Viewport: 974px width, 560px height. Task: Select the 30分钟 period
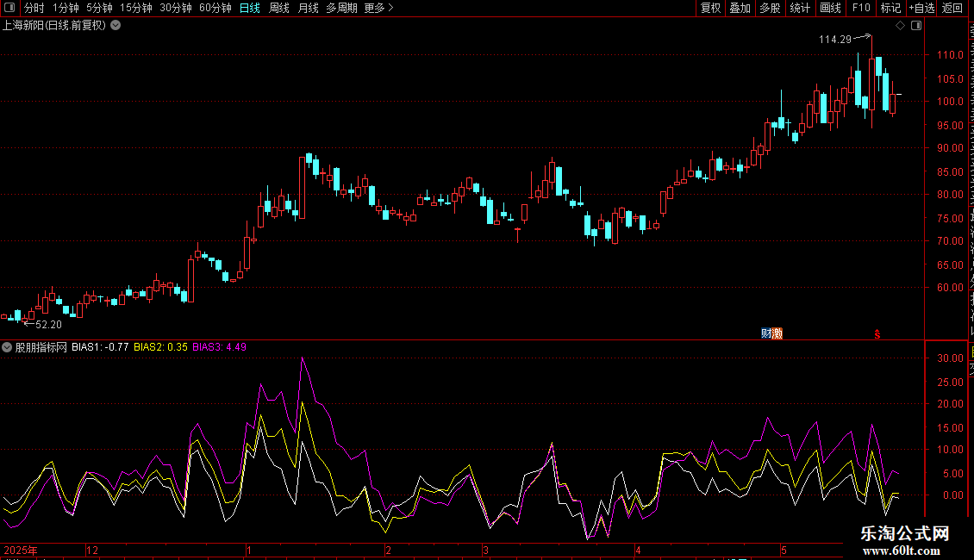176,8
